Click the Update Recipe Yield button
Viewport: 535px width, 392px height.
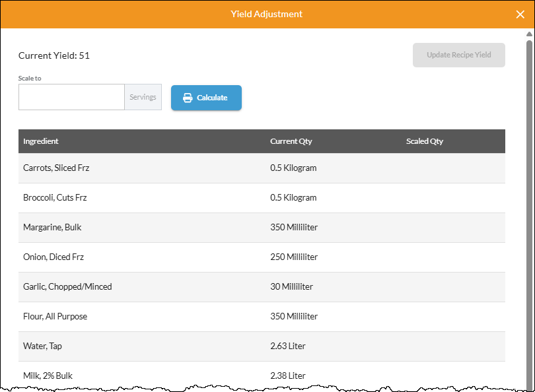[458, 55]
